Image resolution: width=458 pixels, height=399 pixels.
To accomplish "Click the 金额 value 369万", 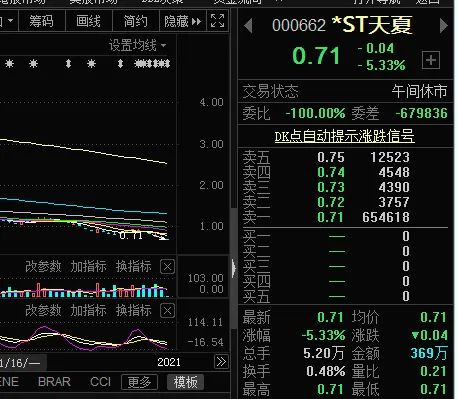I will click(x=429, y=353).
